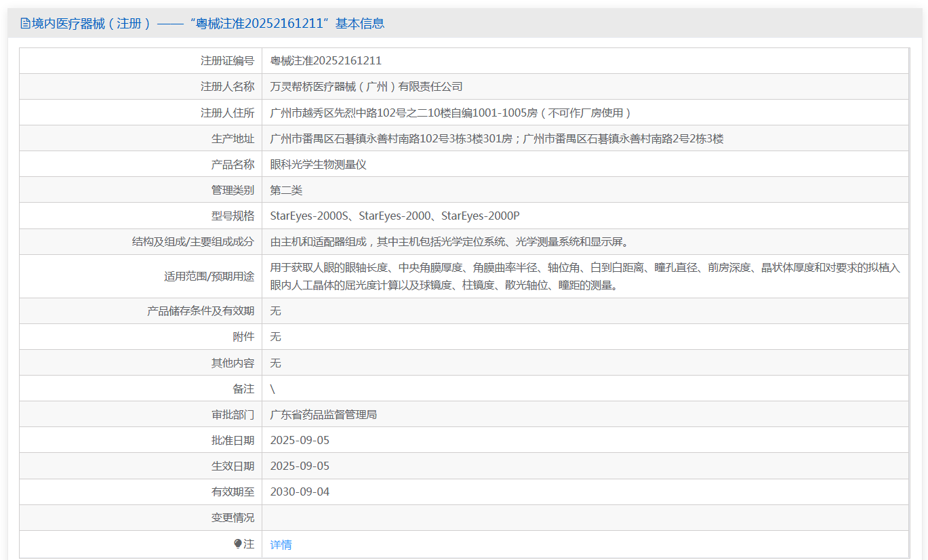Click the 变更情况 label
Screen dimensions: 928x560
[x=233, y=517]
